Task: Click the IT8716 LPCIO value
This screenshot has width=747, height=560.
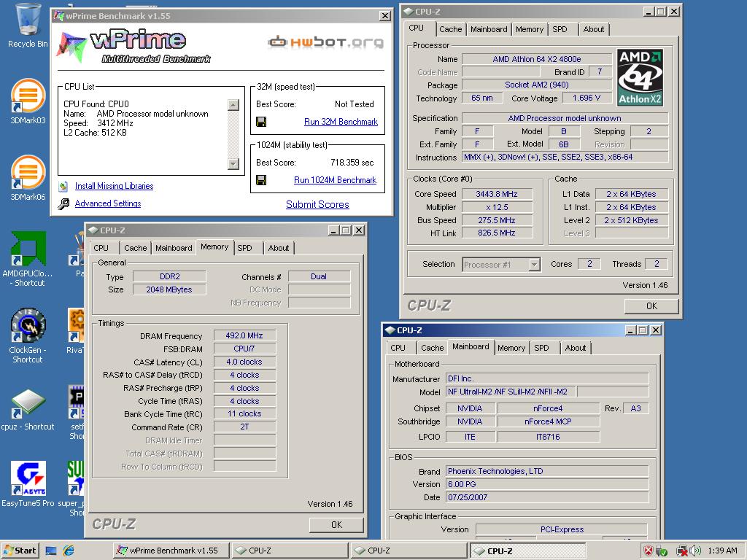Action: [548, 437]
